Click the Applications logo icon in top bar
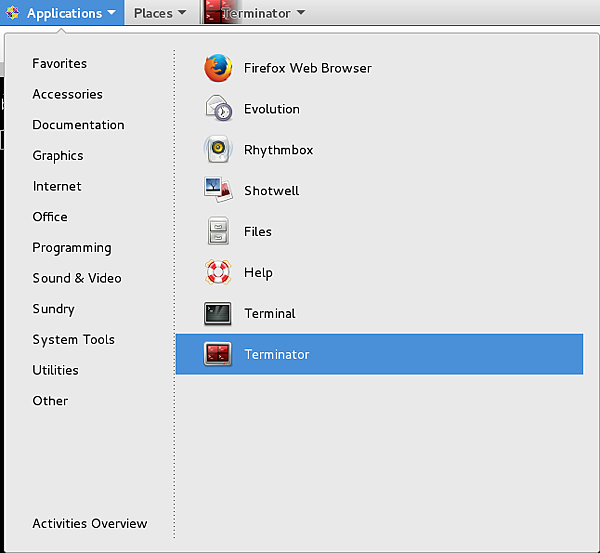This screenshot has height=553, width=600. coord(12,13)
